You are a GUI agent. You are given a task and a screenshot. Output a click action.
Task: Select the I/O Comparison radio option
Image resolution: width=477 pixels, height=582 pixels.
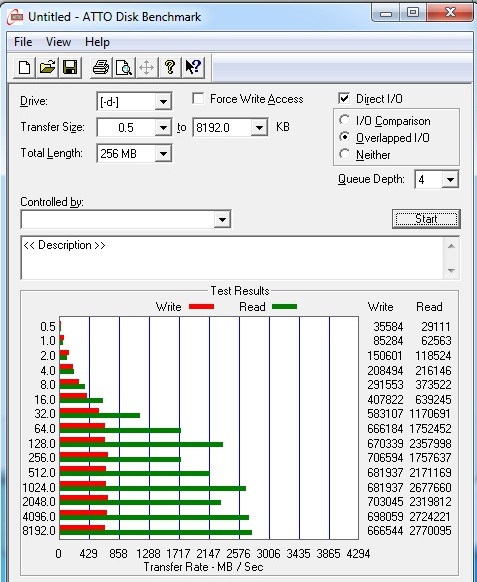344,120
